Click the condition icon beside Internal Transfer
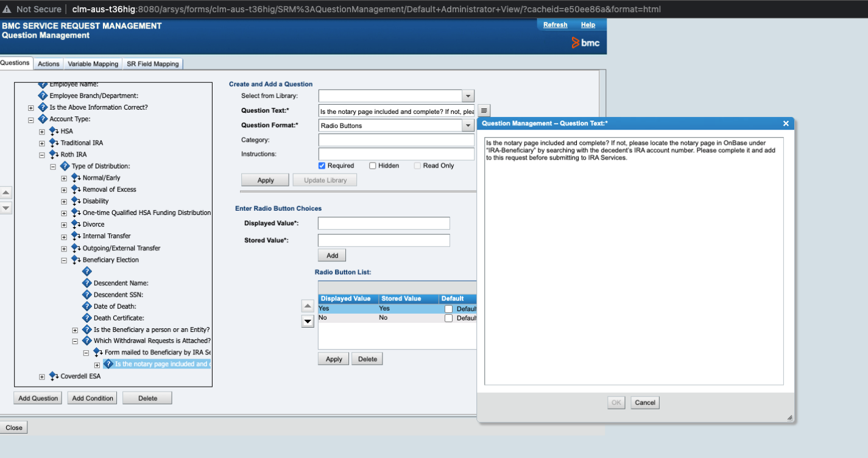Viewport: 868px width, 458px height. click(76, 236)
